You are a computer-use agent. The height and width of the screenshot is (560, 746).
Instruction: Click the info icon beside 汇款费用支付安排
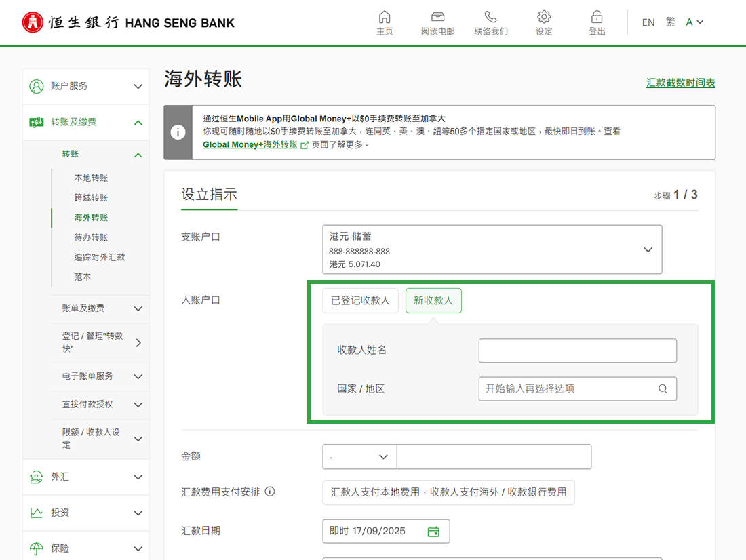pyautogui.click(x=270, y=492)
